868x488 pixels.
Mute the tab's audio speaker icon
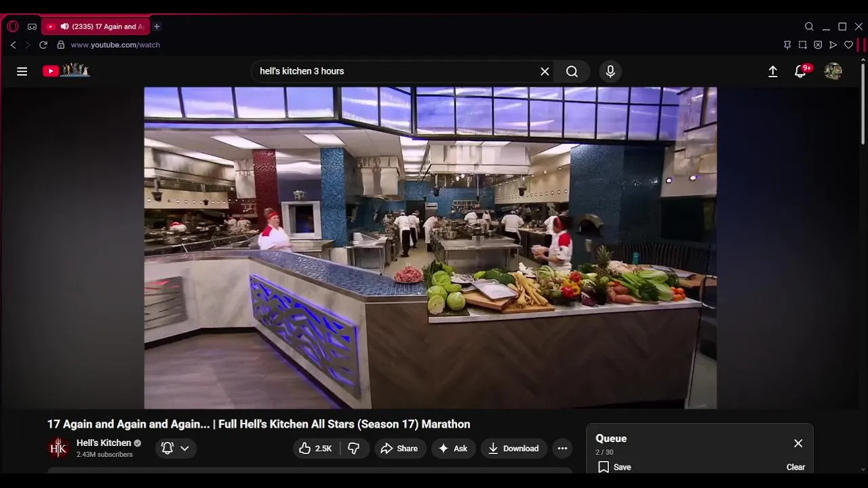coord(64,26)
